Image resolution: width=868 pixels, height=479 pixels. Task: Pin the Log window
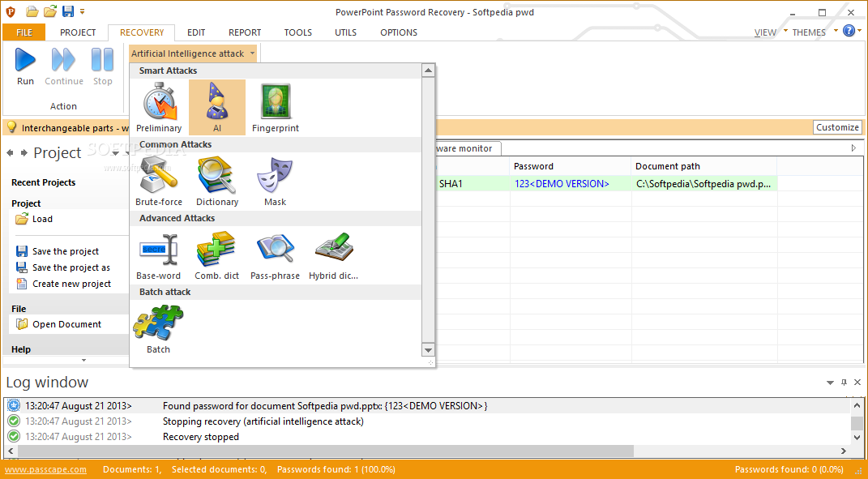844,382
